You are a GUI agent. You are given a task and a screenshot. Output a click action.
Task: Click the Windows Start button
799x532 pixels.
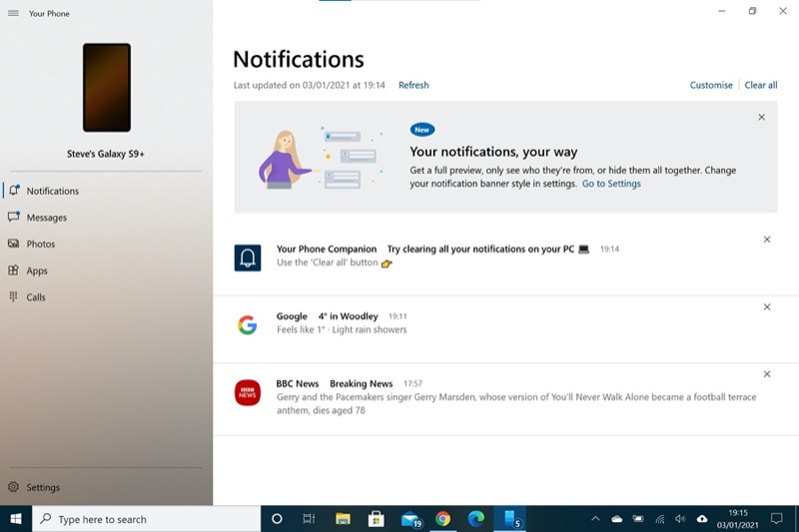[x=16, y=519]
